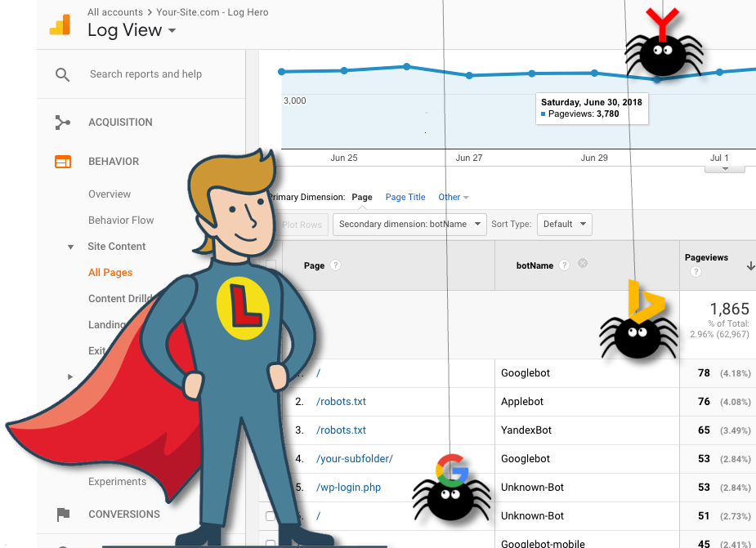This screenshot has width=756, height=548.
Task: Tick the checkbox for row 6
Action: click(271, 516)
